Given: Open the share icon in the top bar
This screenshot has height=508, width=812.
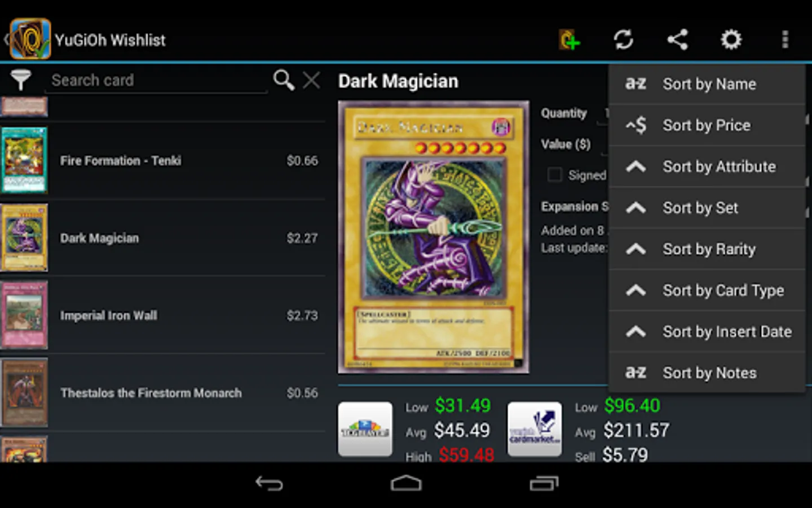Looking at the screenshot, I should (677, 40).
